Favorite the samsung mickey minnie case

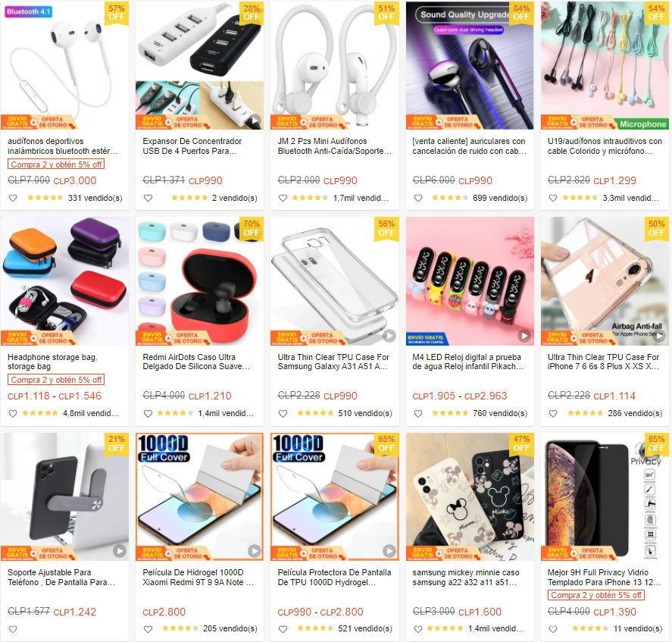coord(418,629)
